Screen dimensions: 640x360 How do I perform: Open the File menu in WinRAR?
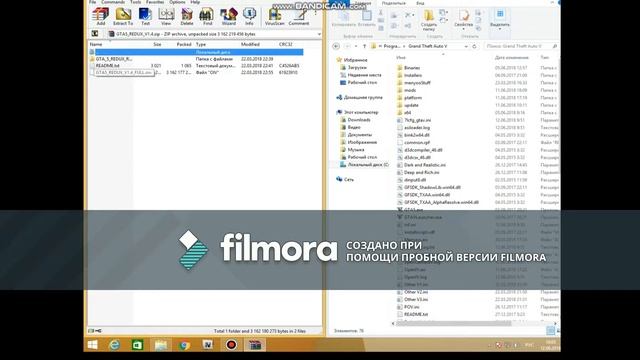coord(93,2)
